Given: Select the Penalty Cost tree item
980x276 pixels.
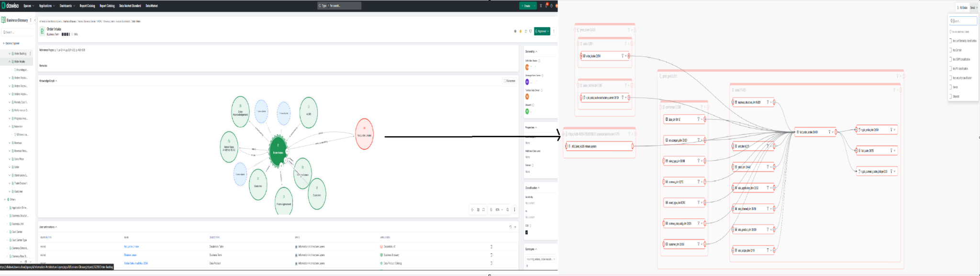Looking at the screenshot, I should [x=20, y=102].
